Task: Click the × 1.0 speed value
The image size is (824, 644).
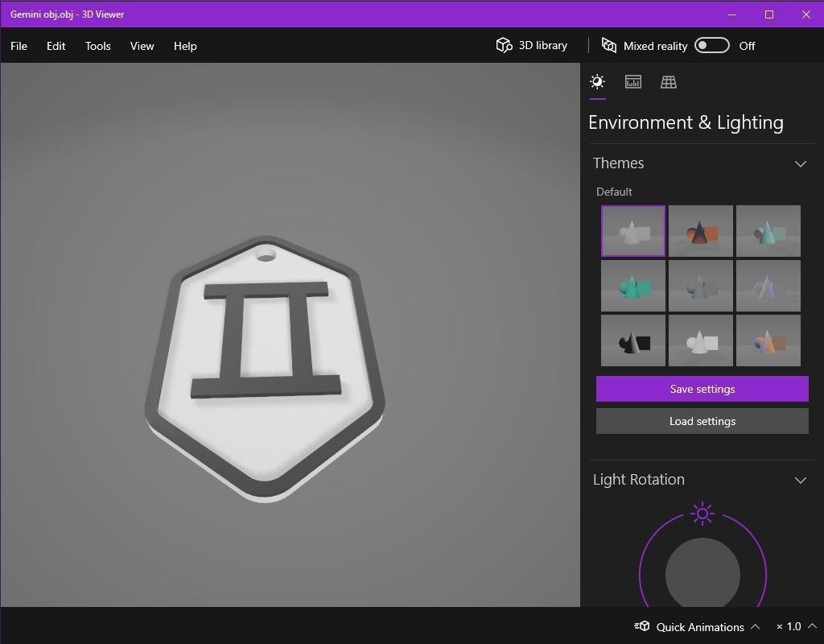Action: click(x=789, y=626)
